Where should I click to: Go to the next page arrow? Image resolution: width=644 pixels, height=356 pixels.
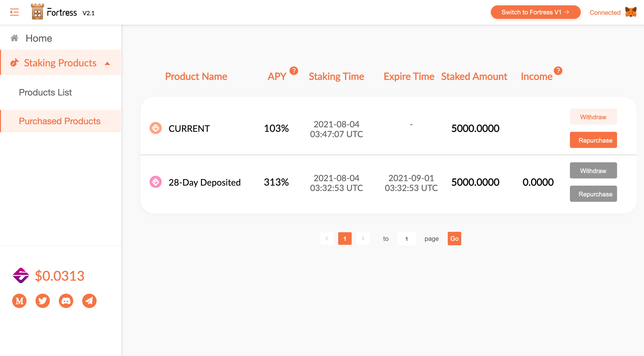tap(362, 238)
